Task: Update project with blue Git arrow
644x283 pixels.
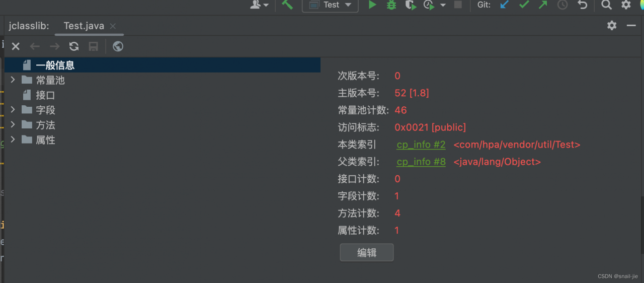Action: tap(504, 5)
